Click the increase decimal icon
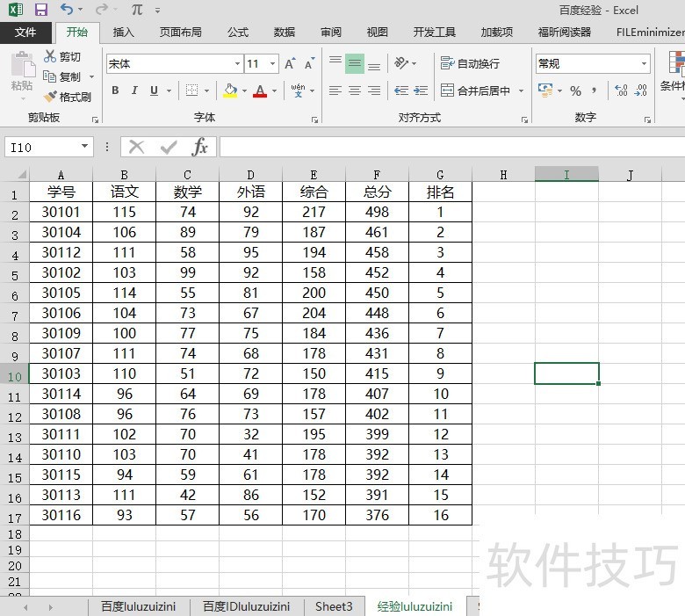Screen dimensions: 685x616 click(x=621, y=91)
